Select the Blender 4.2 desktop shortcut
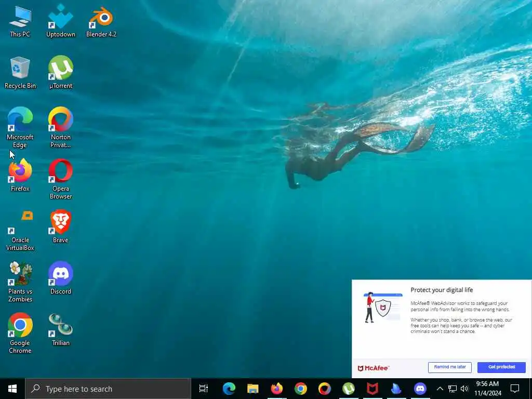532x399 pixels. click(101, 21)
